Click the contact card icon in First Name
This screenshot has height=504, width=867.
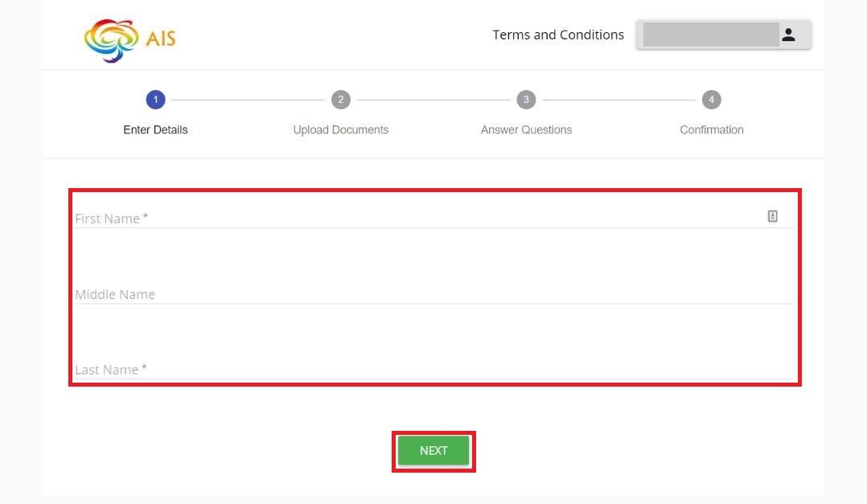pyautogui.click(x=772, y=216)
